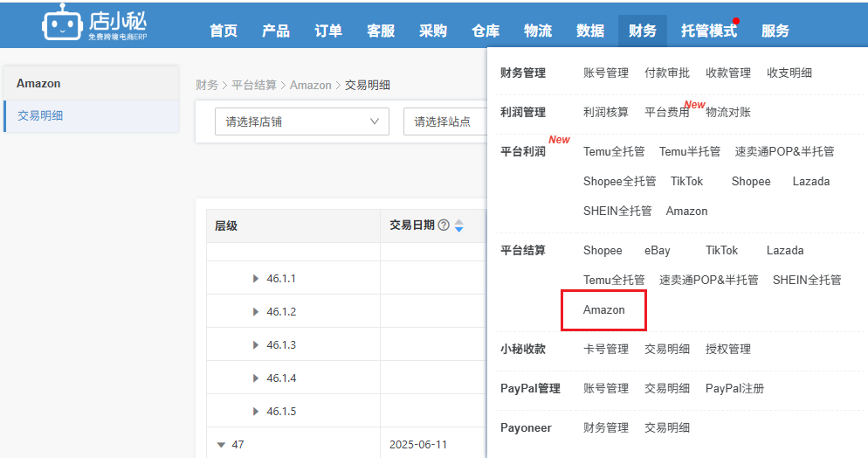This screenshot has width=868, height=458.
Task: Open 速卖通POP&半托管 under 平台结算
Action: click(708, 281)
